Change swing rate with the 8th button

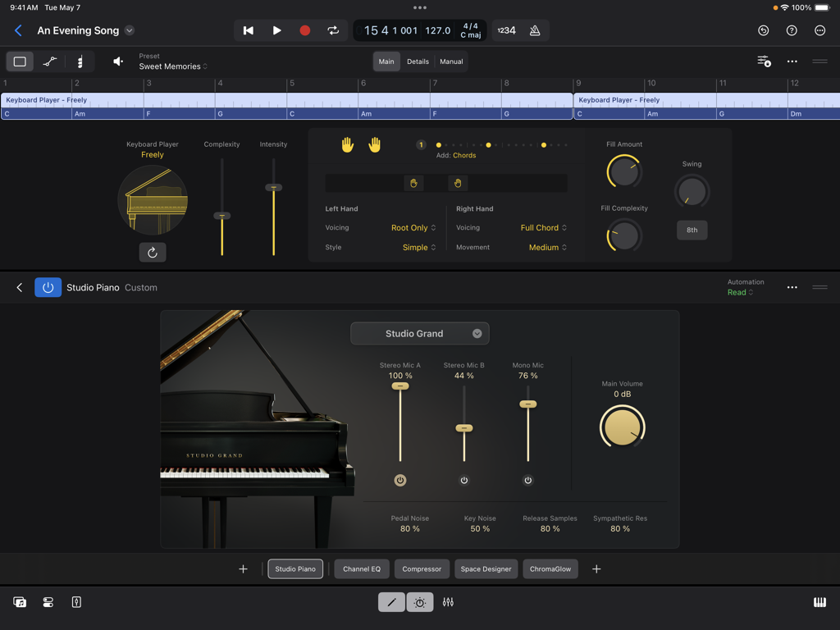(x=692, y=230)
